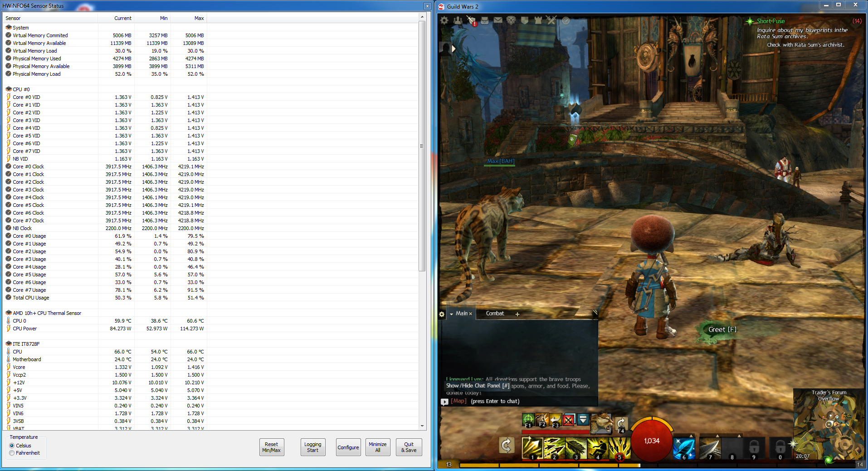Expand skill 7 selection arrow
Image resolution: width=868 pixels, height=471 pixels.
tap(717, 436)
